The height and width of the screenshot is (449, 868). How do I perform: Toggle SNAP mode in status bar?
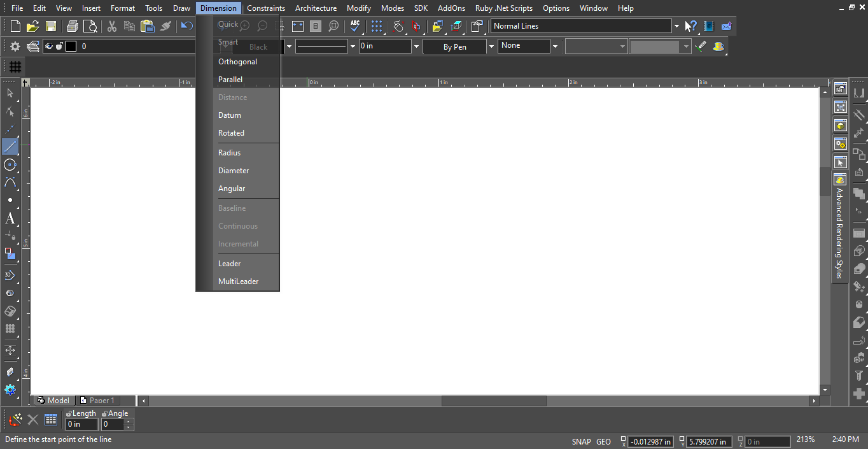click(581, 441)
